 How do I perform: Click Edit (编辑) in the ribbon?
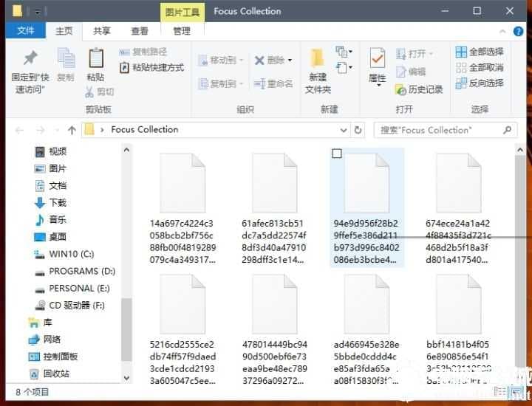point(411,72)
